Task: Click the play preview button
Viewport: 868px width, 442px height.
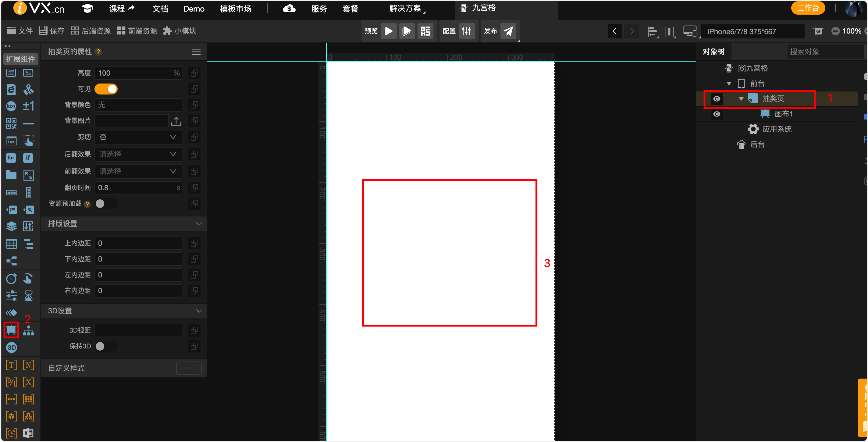Action: tap(389, 31)
